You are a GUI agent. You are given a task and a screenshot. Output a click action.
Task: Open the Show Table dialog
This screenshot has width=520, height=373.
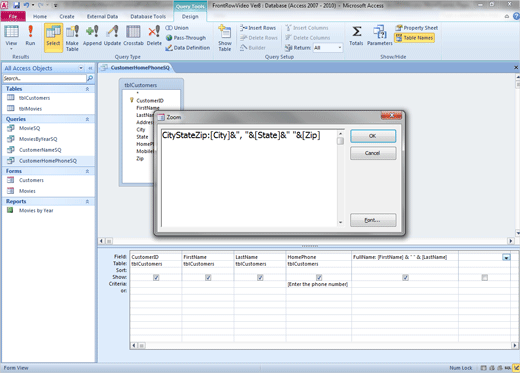[x=225, y=38]
